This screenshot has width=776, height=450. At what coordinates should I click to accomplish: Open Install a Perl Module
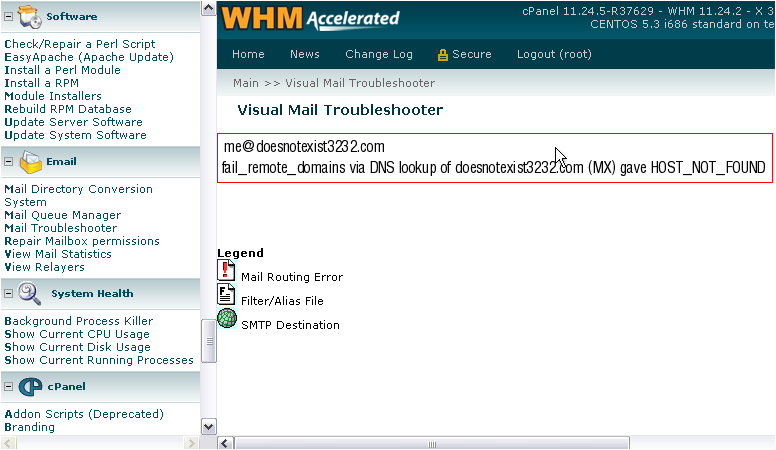[62, 70]
